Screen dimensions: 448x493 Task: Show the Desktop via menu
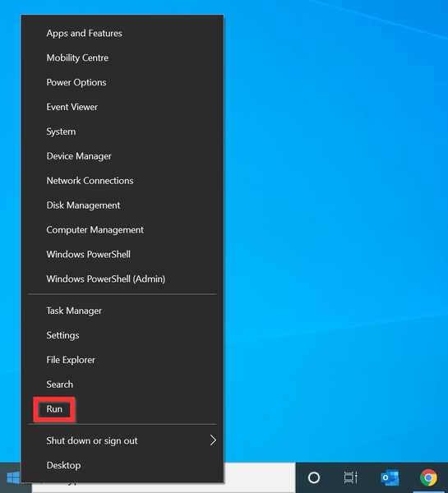pyautogui.click(x=122, y=465)
